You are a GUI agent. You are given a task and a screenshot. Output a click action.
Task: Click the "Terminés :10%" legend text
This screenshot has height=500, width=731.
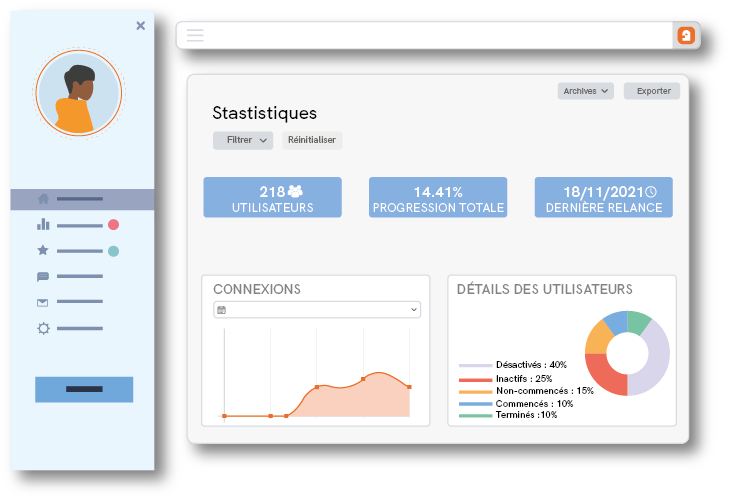point(527,415)
